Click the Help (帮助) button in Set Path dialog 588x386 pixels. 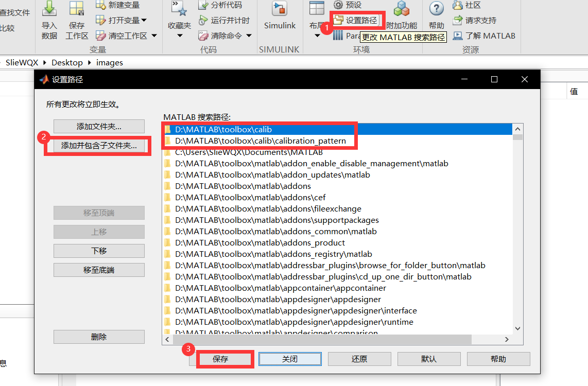[x=498, y=359]
